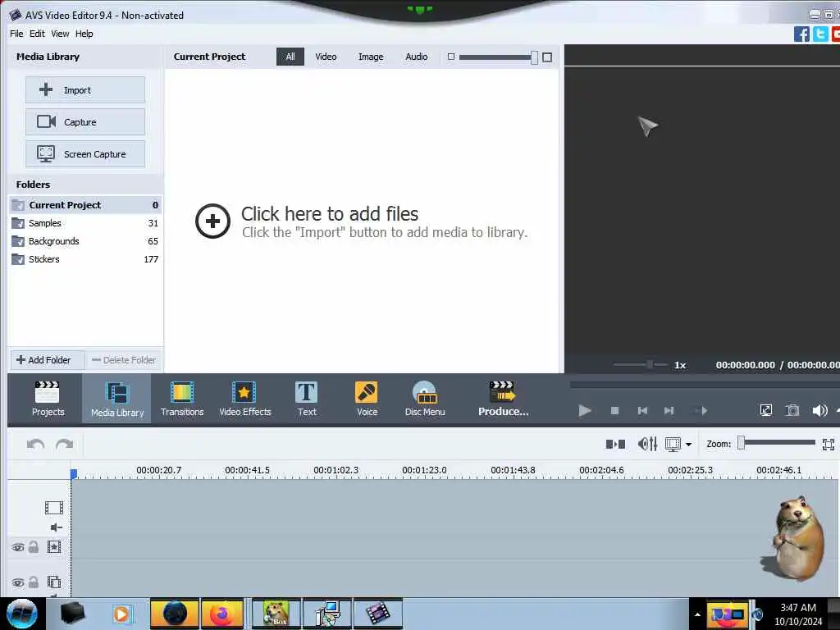Adjust the playback speed slider

coord(650,365)
